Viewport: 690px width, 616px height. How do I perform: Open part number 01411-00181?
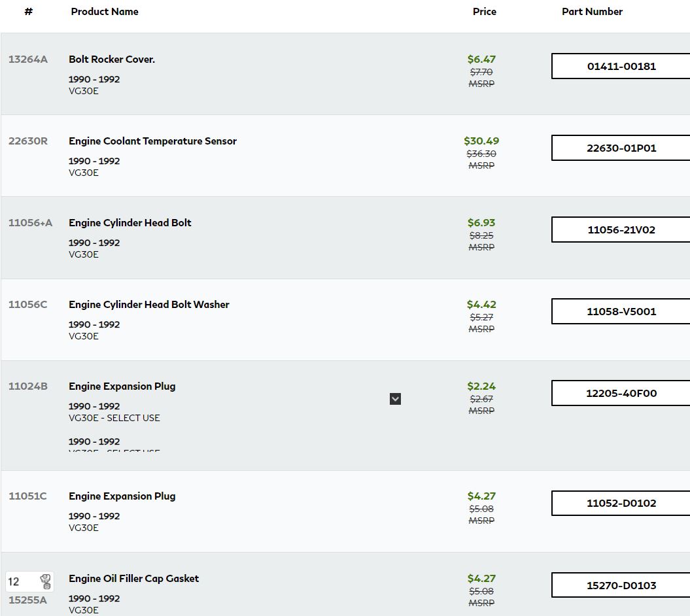tap(621, 66)
